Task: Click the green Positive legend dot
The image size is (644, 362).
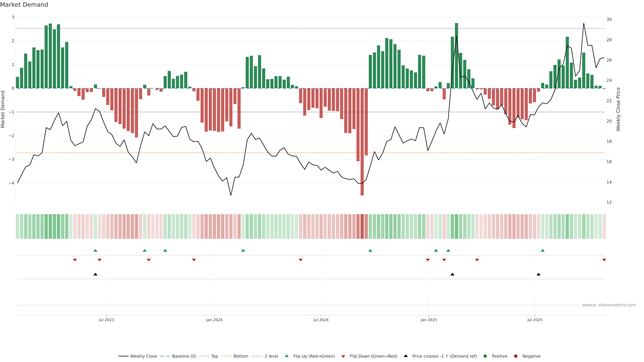Action: pyautogui.click(x=485, y=356)
